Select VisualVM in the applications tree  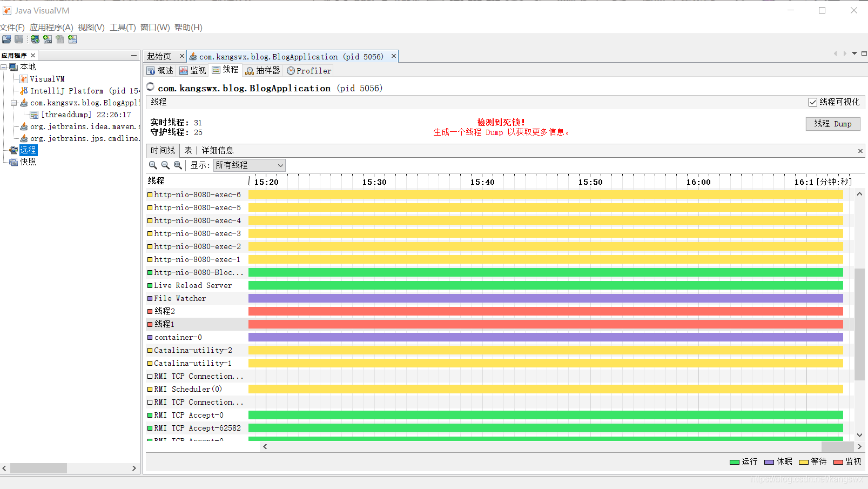click(x=47, y=79)
